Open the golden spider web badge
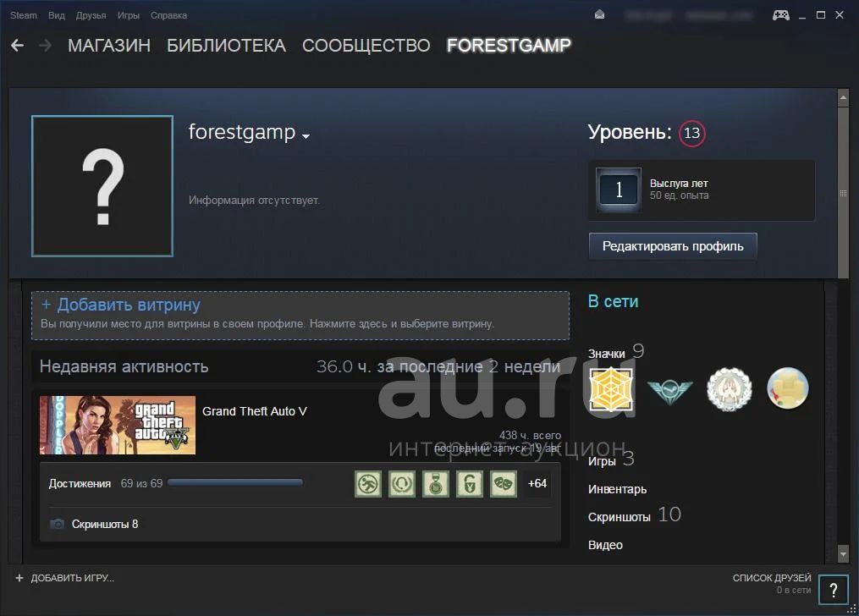 tap(611, 389)
